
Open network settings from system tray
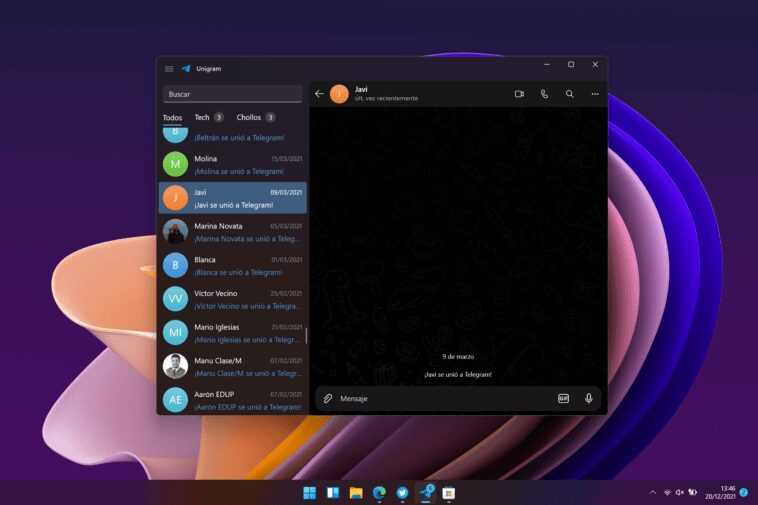(668, 492)
